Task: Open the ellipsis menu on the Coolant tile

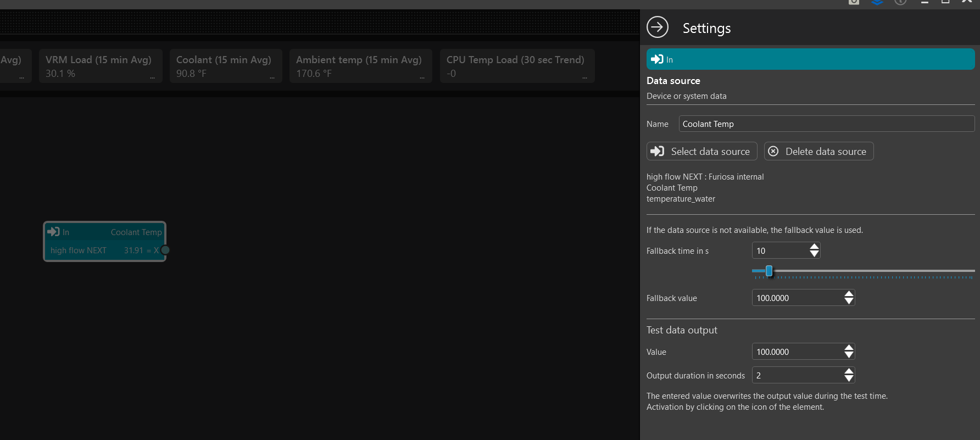Action: tap(272, 78)
